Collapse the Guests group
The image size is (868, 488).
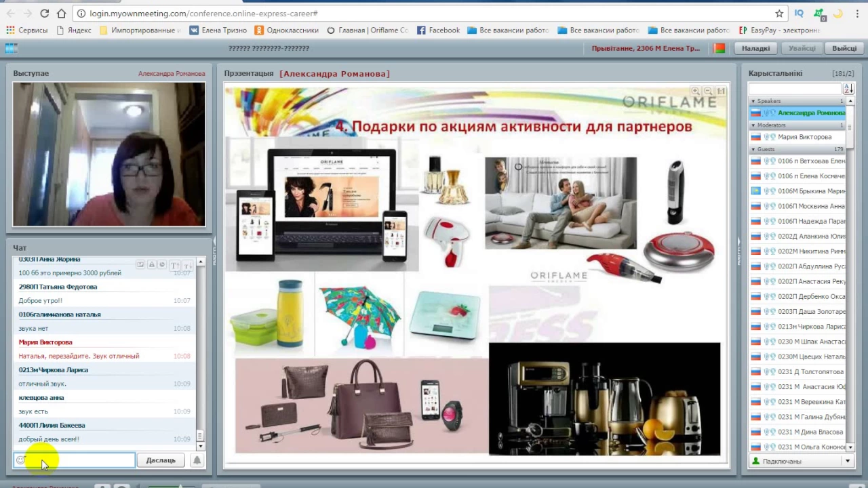753,149
